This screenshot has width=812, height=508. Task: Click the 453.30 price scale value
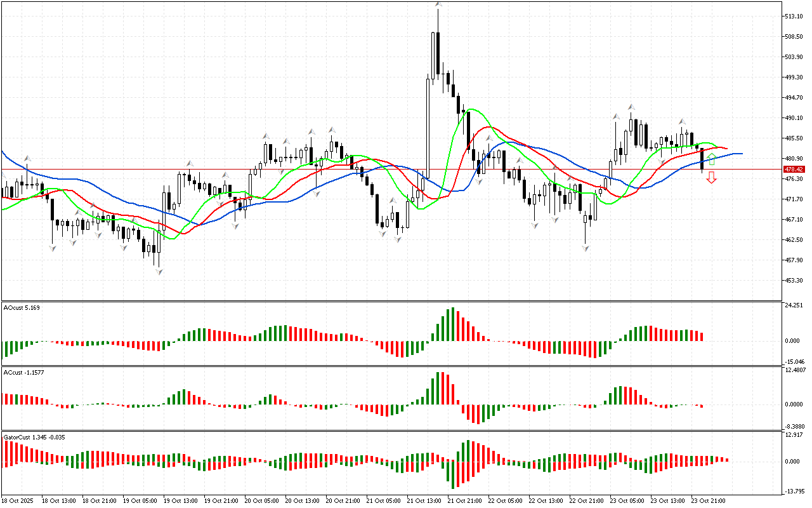click(x=794, y=281)
